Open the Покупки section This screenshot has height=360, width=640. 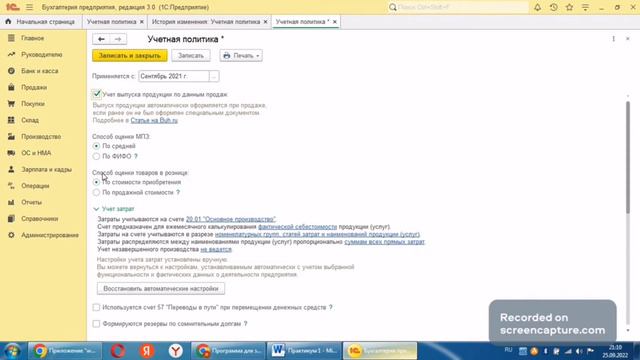click(33, 104)
